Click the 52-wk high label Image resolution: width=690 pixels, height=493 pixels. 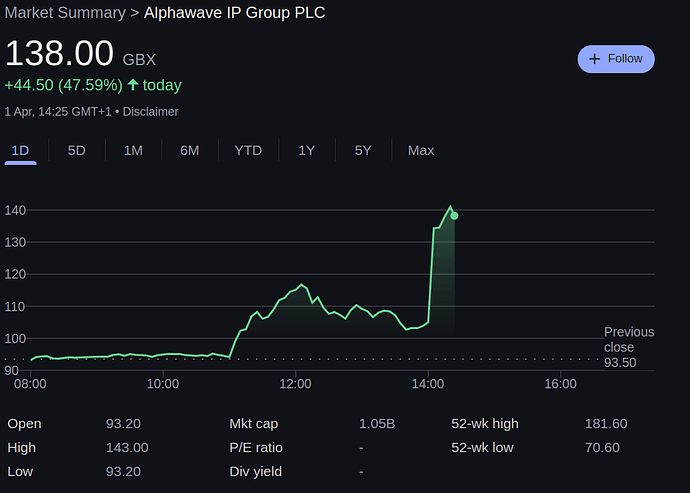tap(485, 424)
